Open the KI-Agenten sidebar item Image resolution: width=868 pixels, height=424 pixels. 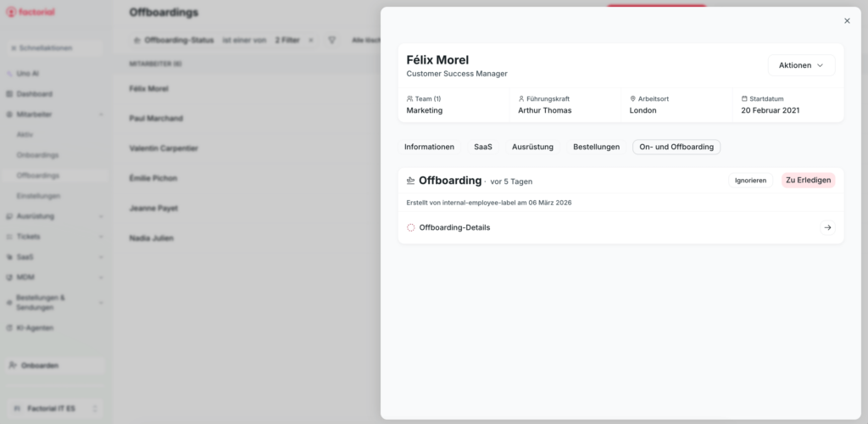pyautogui.click(x=35, y=327)
